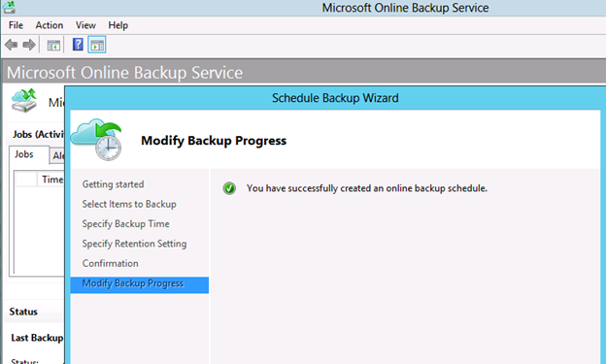Click the Back arrow toolbar icon
The image size is (606, 364).
tap(12, 46)
